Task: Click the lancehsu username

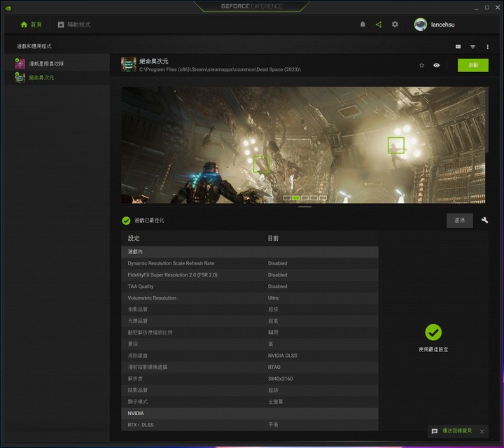Action: pos(442,24)
